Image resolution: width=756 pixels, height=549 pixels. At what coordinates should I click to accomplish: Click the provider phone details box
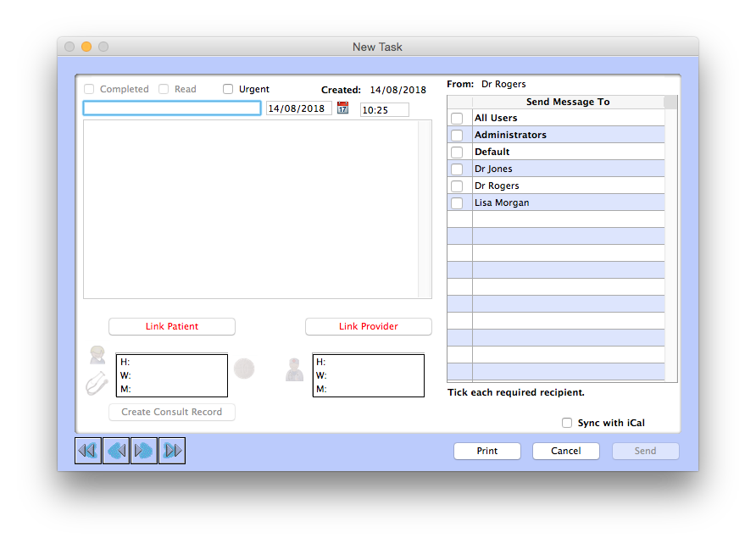(369, 375)
